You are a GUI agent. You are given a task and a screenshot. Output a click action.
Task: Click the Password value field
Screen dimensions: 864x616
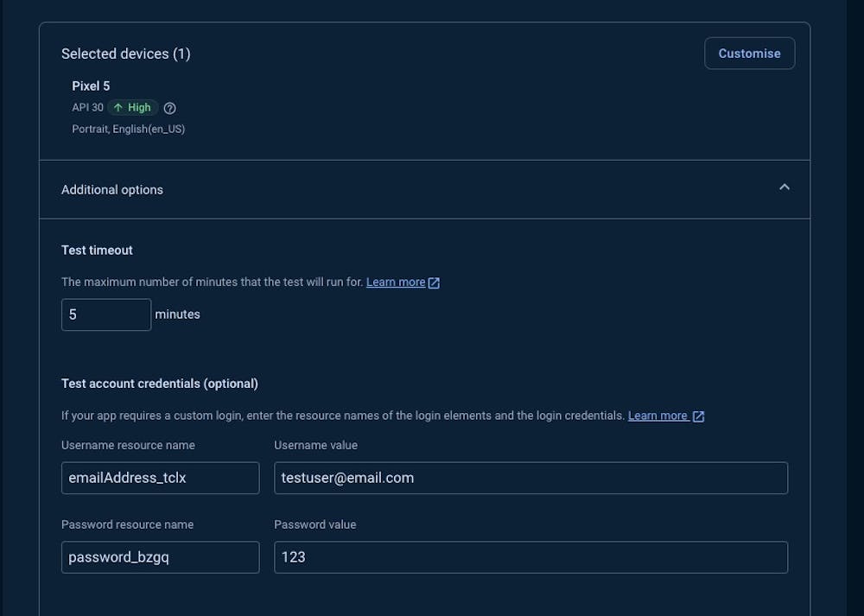click(530, 557)
